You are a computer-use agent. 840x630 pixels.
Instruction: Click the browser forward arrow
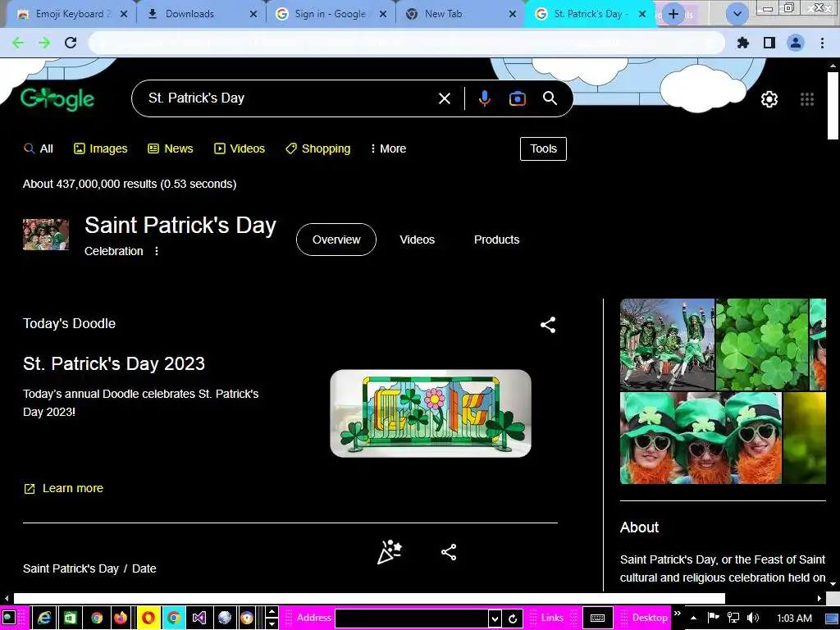pyautogui.click(x=44, y=43)
